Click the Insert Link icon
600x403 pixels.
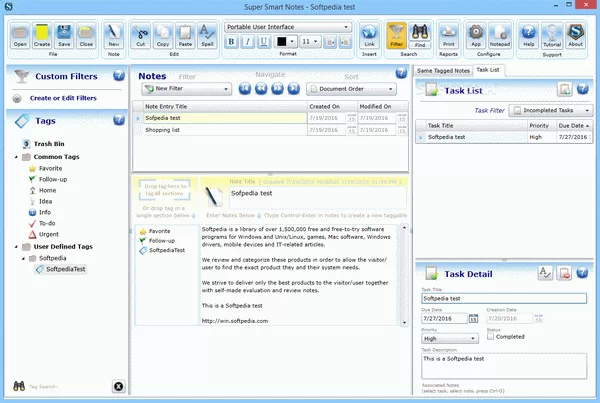[x=369, y=35]
